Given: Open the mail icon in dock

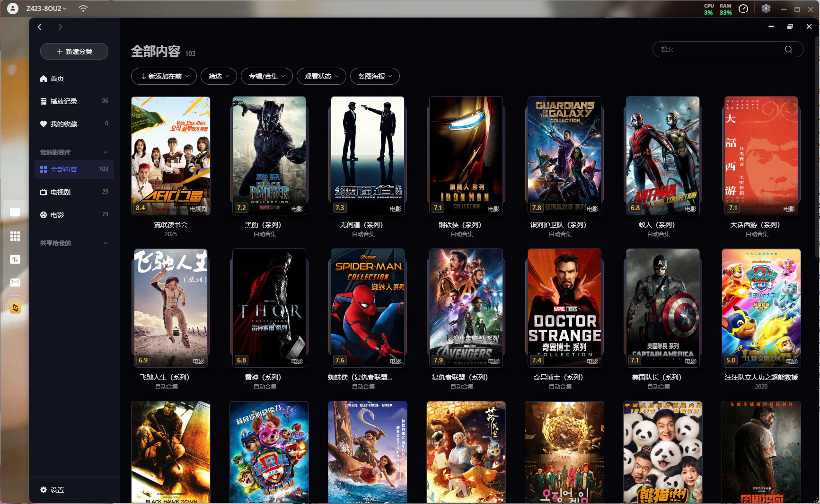Looking at the screenshot, I should pyautogui.click(x=15, y=283).
